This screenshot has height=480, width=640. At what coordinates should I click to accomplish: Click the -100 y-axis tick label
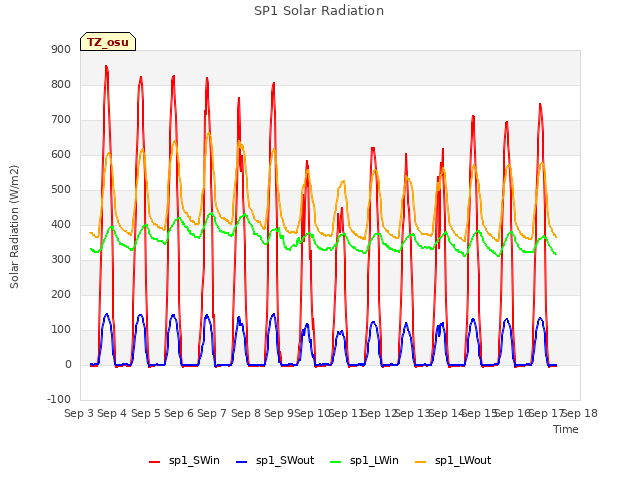[59, 399]
